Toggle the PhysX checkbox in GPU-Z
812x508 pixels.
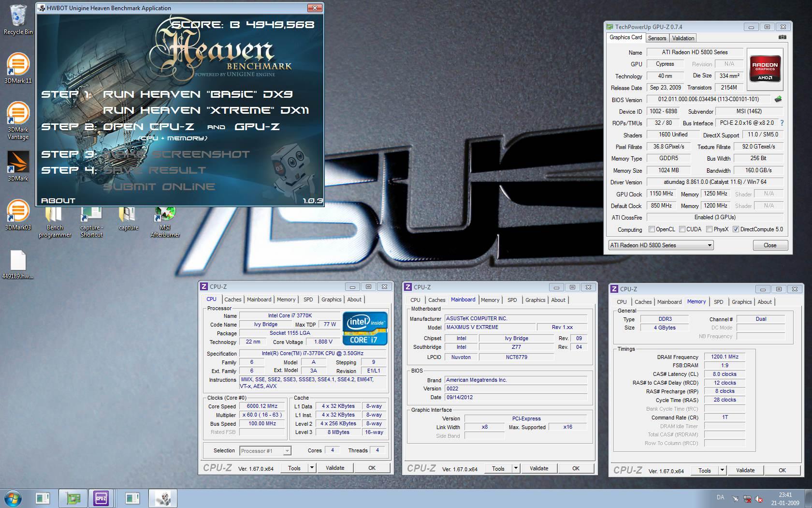click(709, 229)
